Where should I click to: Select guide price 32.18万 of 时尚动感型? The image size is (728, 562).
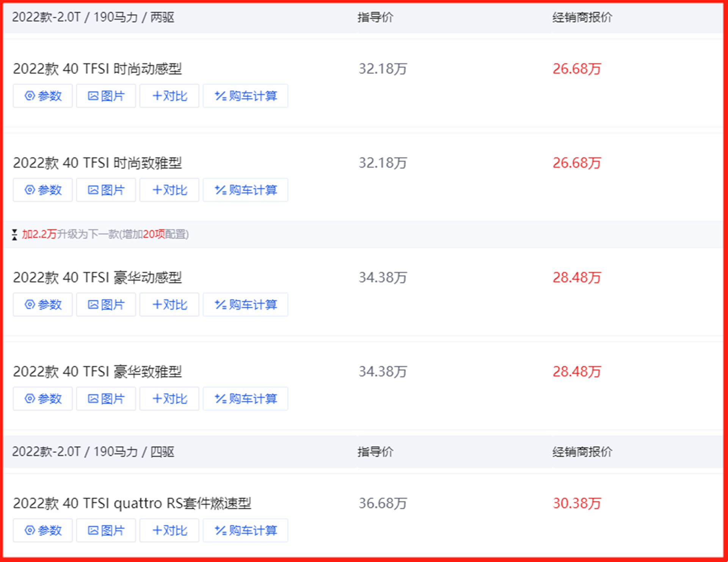383,69
